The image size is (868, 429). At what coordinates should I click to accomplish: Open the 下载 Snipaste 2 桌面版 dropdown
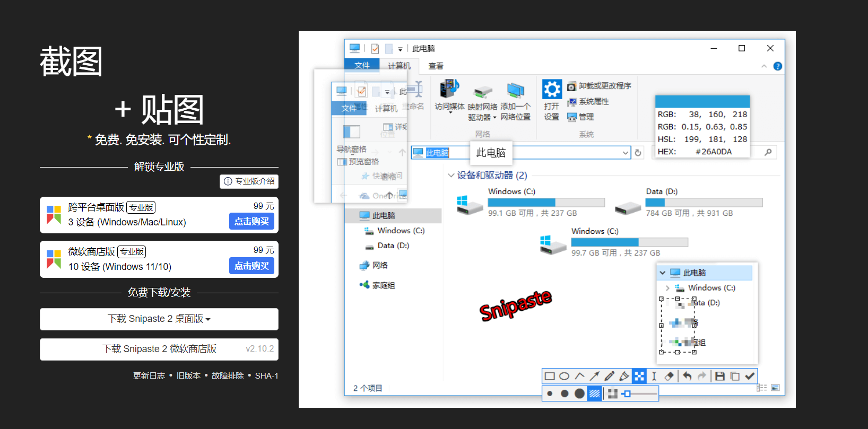click(x=159, y=319)
